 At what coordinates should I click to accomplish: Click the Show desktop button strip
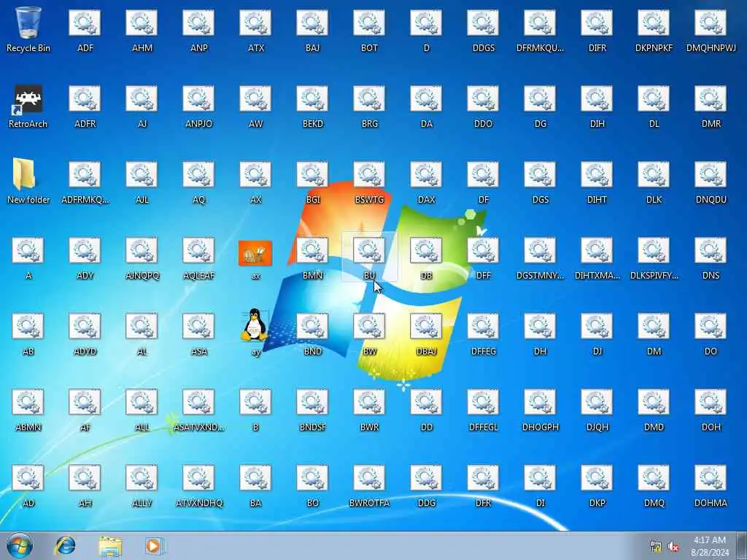[x=742, y=545]
